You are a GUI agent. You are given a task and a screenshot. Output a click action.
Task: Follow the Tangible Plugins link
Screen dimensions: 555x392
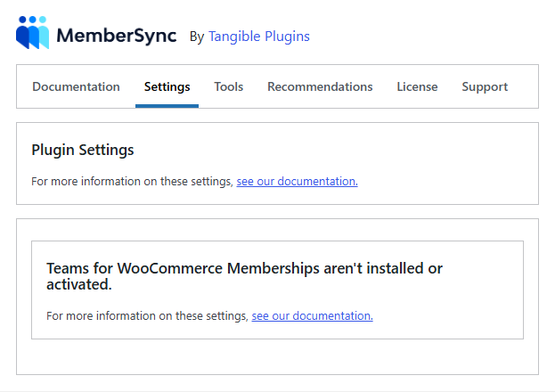259,37
